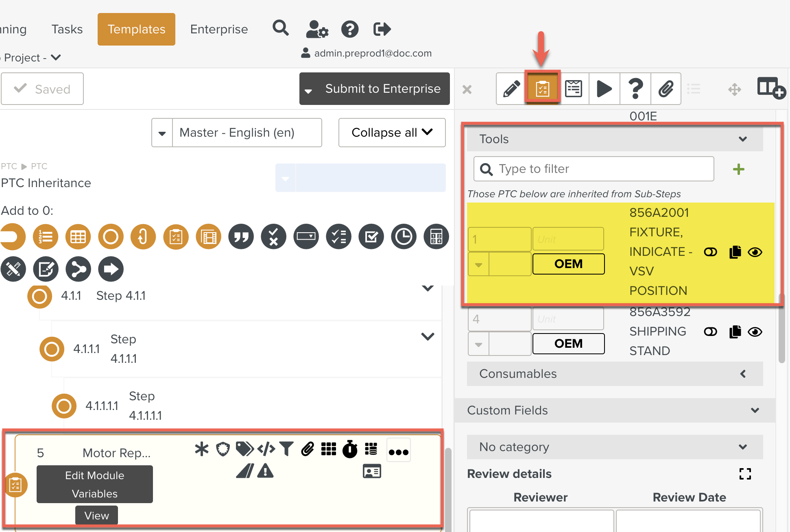
Task: Toggle the switch icon beside SHIPPING STAND
Action: (710, 332)
